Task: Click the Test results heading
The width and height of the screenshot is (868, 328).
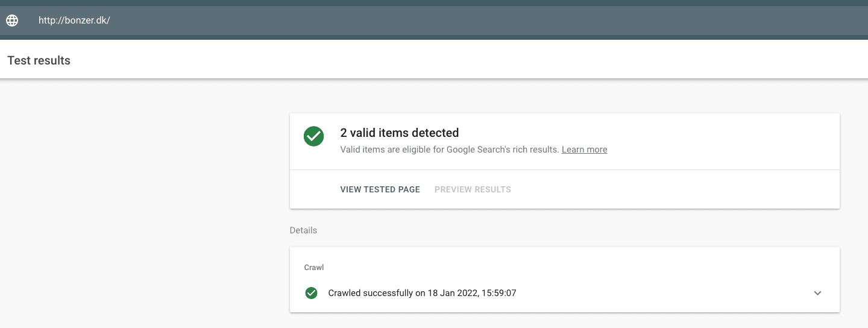Action: click(x=39, y=60)
